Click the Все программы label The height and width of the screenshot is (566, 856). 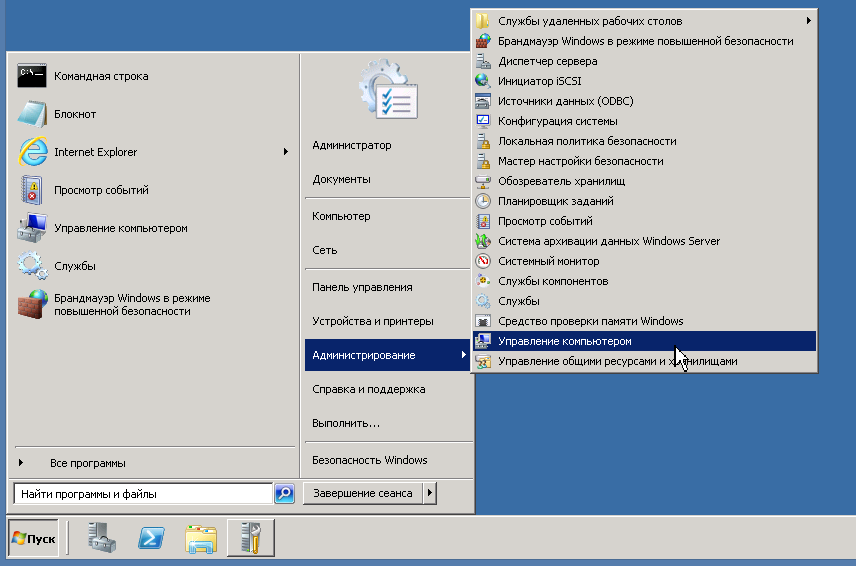[x=88, y=463]
